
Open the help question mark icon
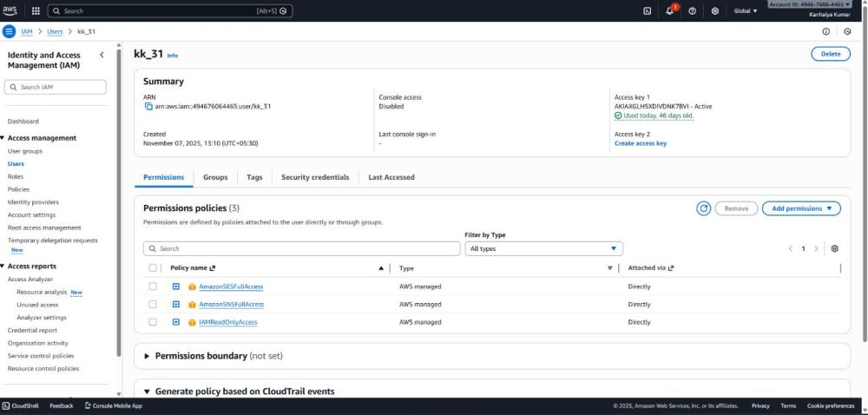tap(693, 10)
